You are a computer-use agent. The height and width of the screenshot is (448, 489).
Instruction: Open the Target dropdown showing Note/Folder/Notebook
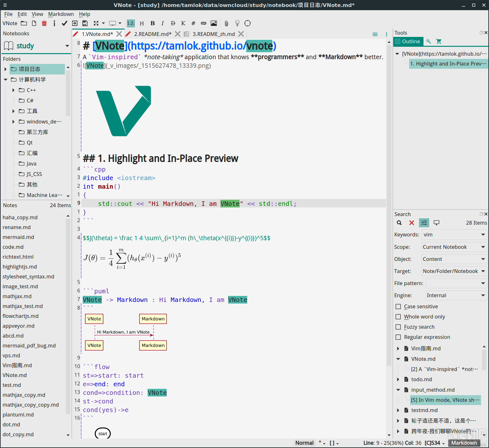[454, 271]
